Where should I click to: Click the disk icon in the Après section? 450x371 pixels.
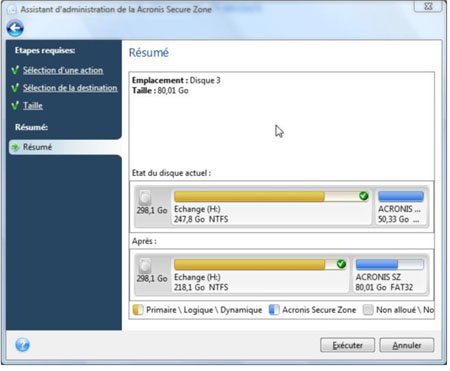coord(145,266)
